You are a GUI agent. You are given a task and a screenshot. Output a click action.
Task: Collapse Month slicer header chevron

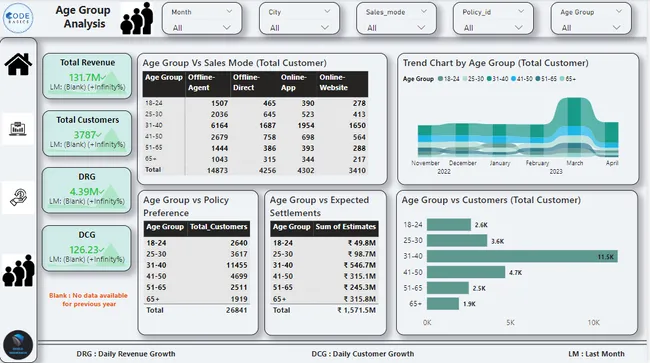click(229, 12)
